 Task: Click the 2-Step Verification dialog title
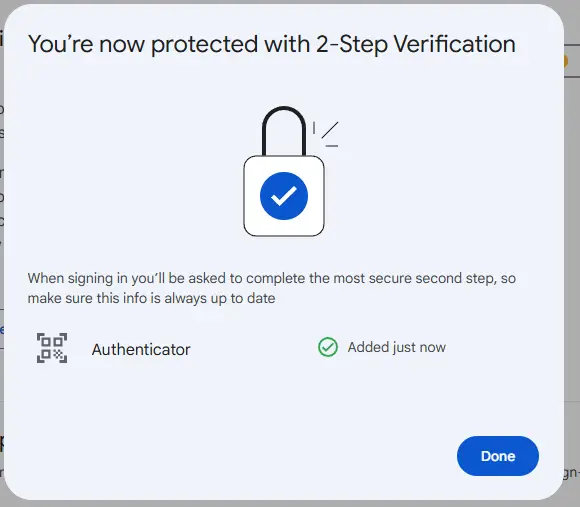pyautogui.click(x=272, y=44)
